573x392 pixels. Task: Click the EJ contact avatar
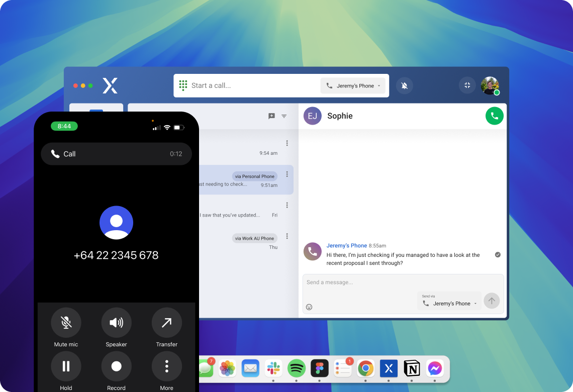click(x=313, y=116)
